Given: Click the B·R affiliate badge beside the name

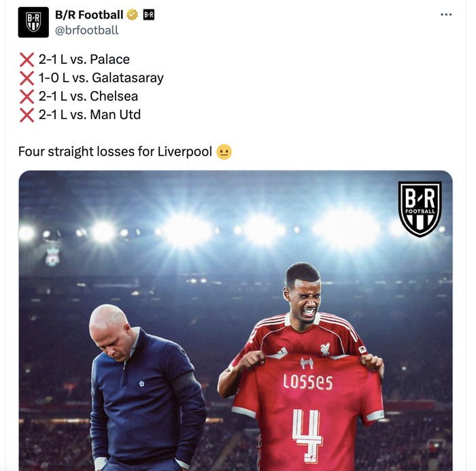Looking at the screenshot, I should pos(149,14).
